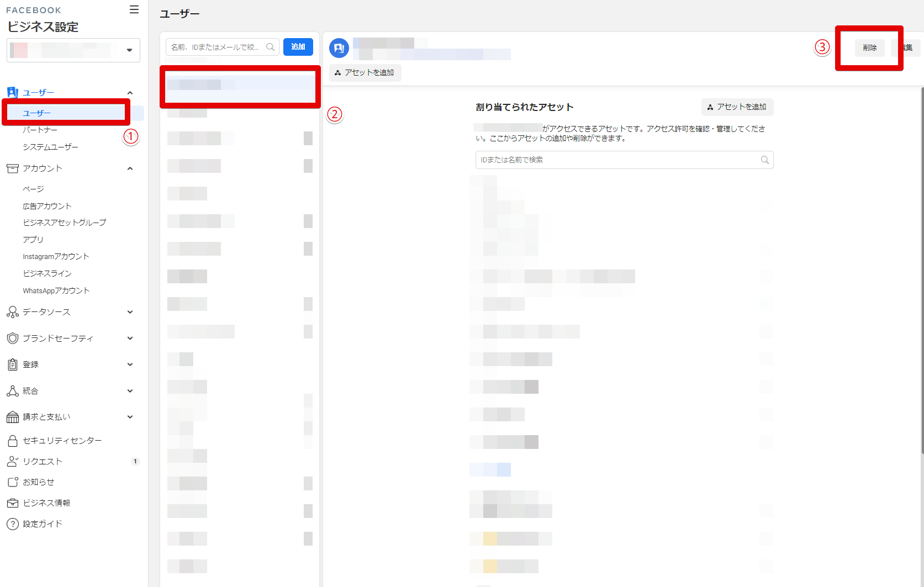Screen dimensions: 924x587
Task: Open セキュリティセンター label in the sidebar
Action: tap(62, 441)
